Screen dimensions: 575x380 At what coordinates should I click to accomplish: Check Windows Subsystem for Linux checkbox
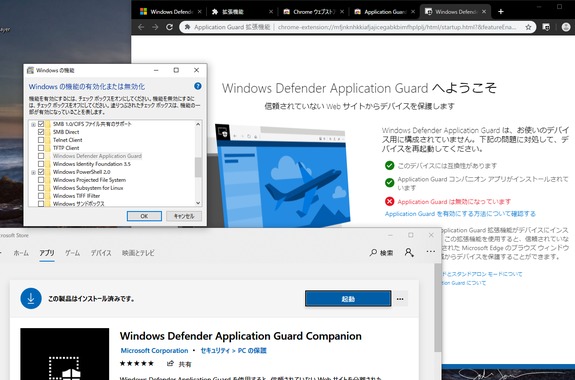tap(41, 188)
